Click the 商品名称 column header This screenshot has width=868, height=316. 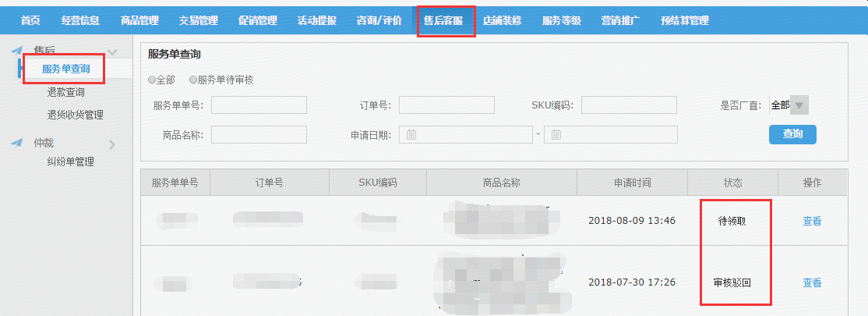pyautogui.click(x=502, y=183)
